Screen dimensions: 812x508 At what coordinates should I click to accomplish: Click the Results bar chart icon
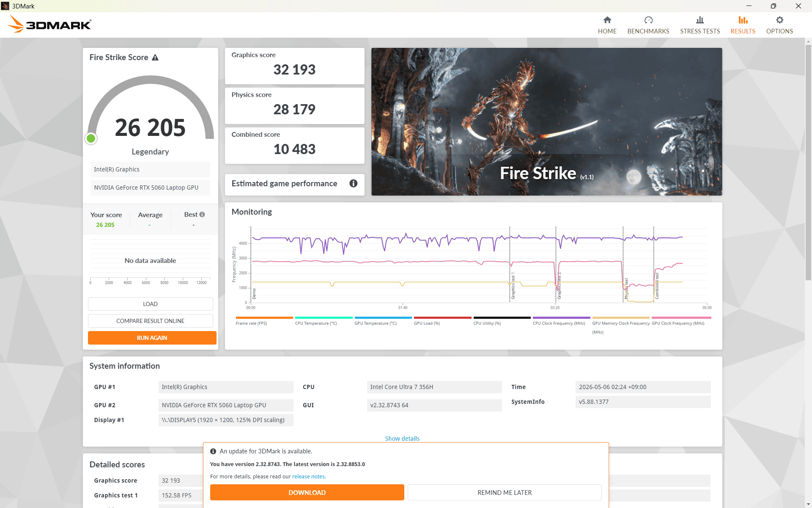[743, 20]
